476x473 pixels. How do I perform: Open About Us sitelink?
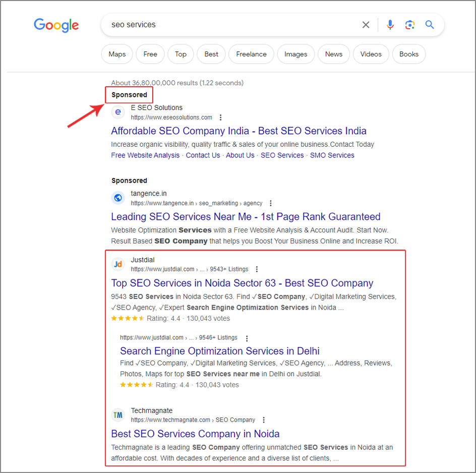pyautogui.click(x=240, y=155)
